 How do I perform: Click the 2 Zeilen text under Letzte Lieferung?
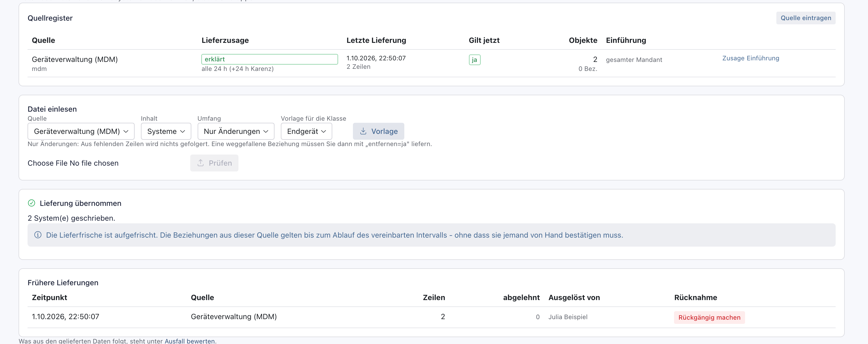pyautogui.click(x=358, y=67)
